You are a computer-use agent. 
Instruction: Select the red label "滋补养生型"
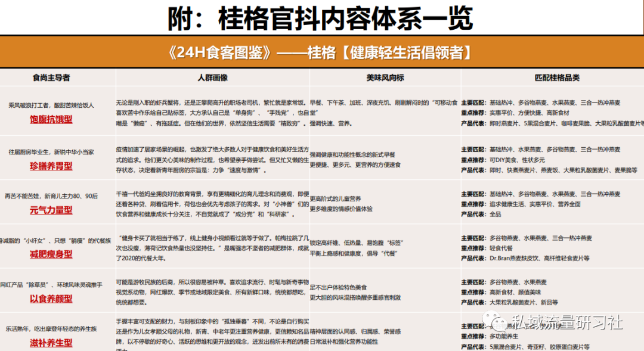pyautogui.click(x=51, y=343)
